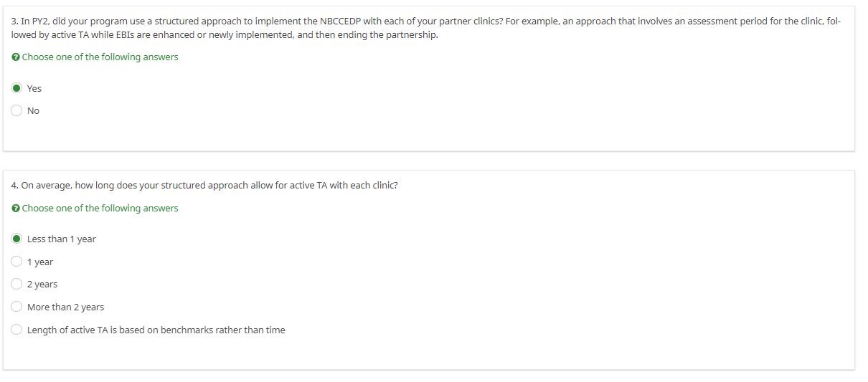Pick the '1 year' radio button
868x382 pixels.
tap(16, 262)
